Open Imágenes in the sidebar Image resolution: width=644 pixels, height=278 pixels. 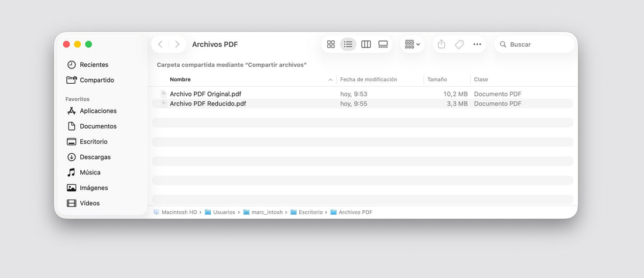tap(94, 188)
